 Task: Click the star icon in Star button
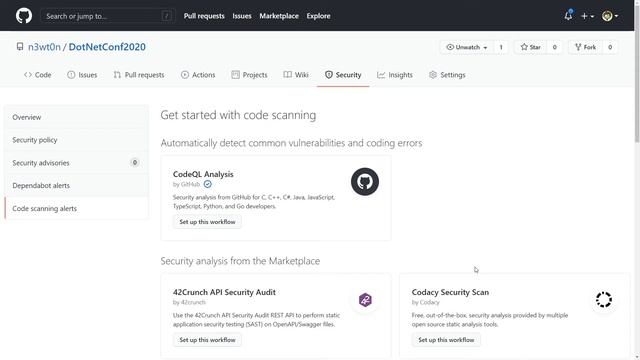tap(524, 47)
